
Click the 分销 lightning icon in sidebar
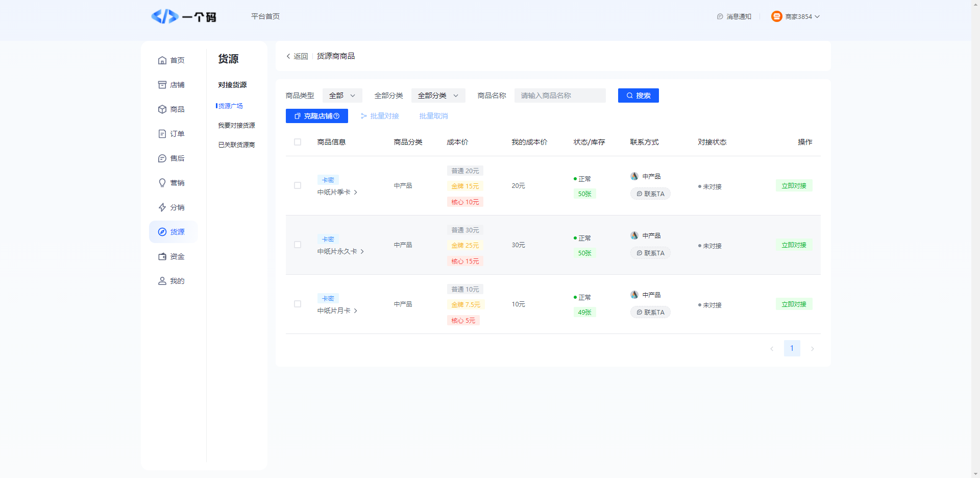[x=162, y=207]
